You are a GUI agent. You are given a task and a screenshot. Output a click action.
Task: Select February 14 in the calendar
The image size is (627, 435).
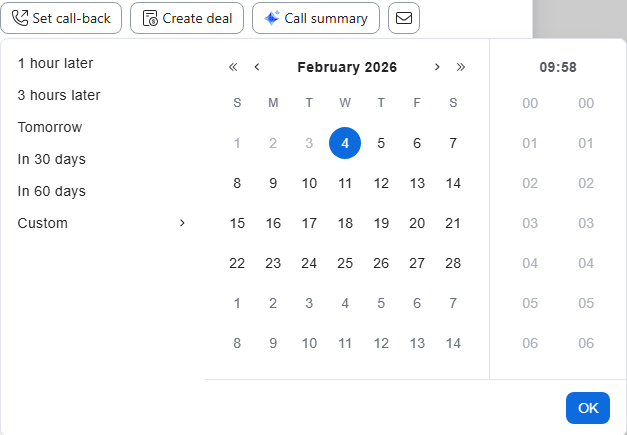click(453, 183)
